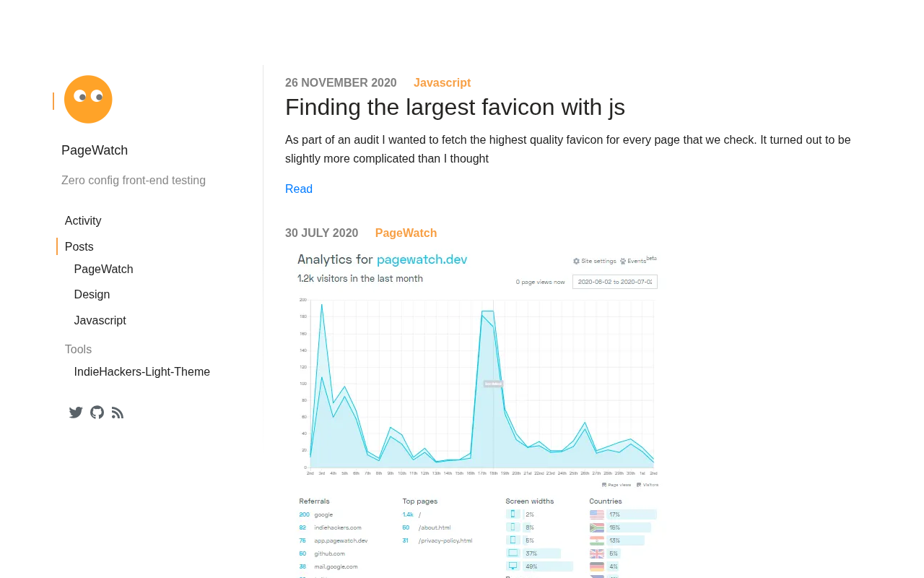Go to Javascript category in sidebar
Image resolution: width=924 pixels, height=578 pixels.
(x=100, y=321)
